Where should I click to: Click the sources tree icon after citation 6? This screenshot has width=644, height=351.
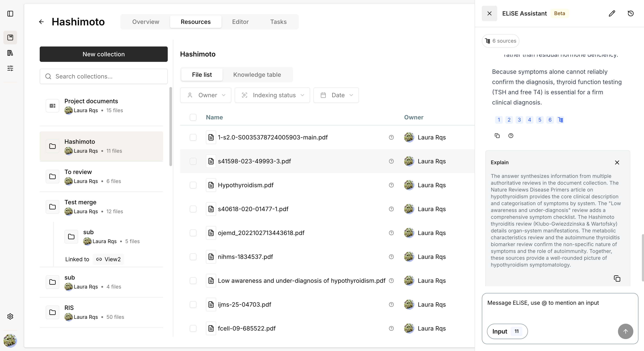[x=560, y=120]
